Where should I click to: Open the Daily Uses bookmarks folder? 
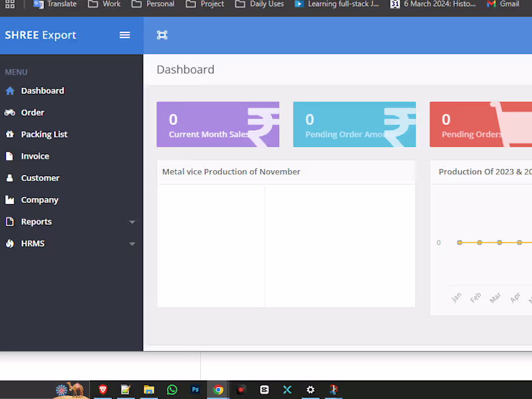pyautogui.click(x=259, y=4)
